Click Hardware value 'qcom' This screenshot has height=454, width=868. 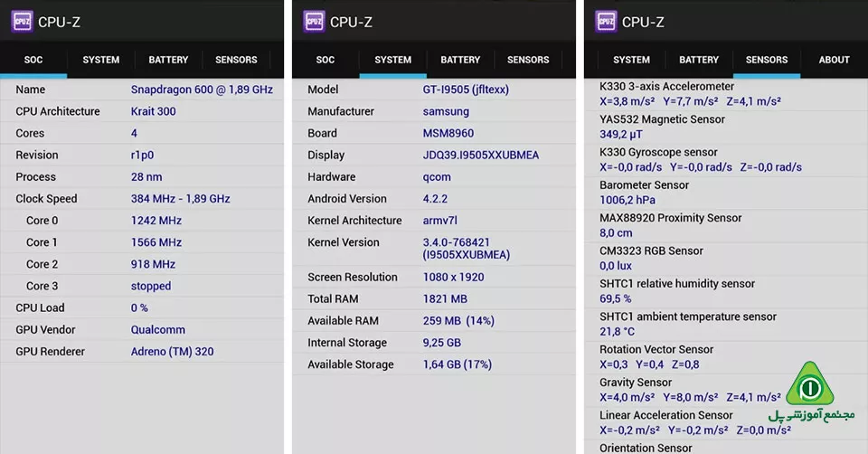[x=437, y=177]
